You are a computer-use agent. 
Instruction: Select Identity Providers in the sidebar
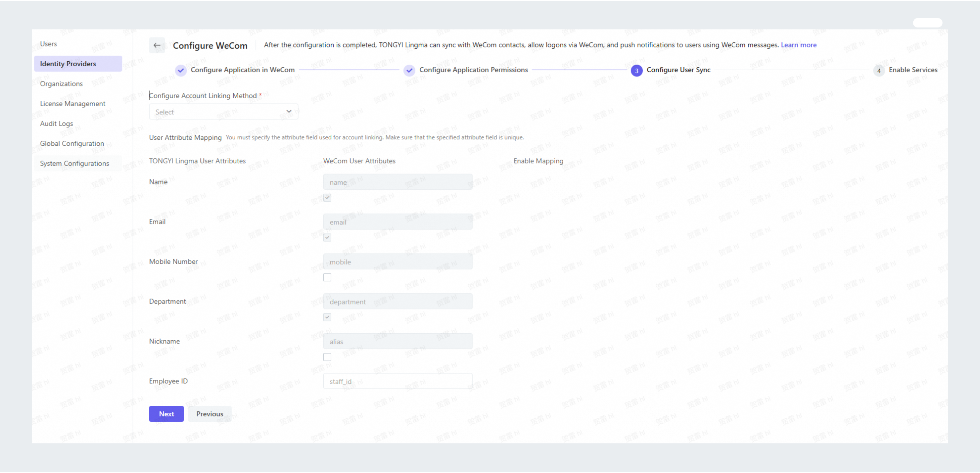(78, 64)
